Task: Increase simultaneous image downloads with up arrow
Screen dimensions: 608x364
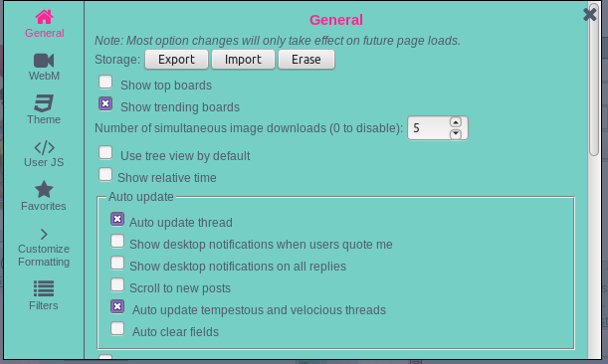Action: click(x=456, y=122)
